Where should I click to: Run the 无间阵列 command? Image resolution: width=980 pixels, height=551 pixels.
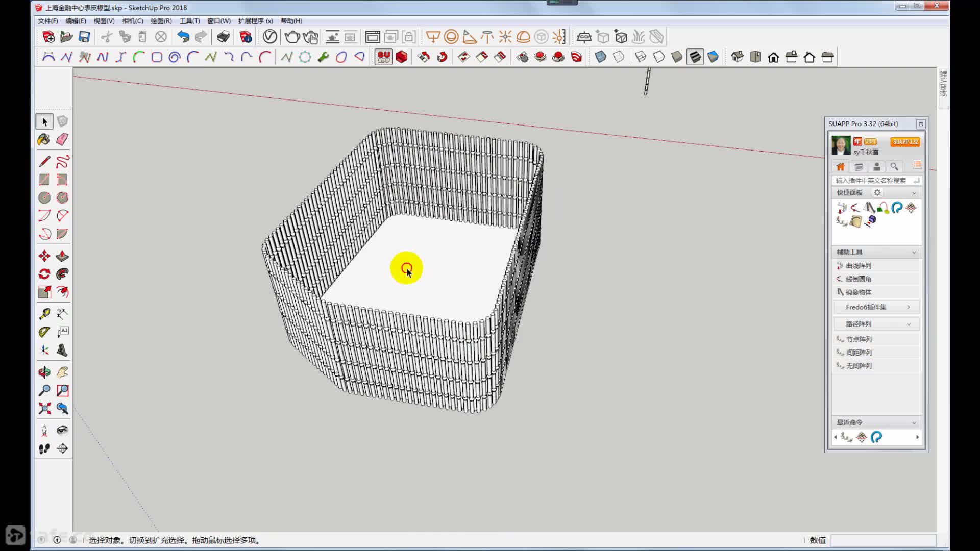coord(877,365)
